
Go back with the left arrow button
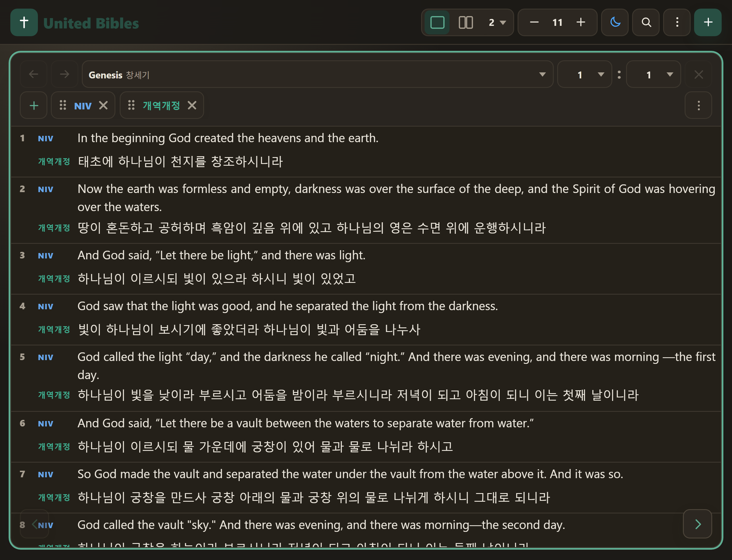[x=34, y=74]
